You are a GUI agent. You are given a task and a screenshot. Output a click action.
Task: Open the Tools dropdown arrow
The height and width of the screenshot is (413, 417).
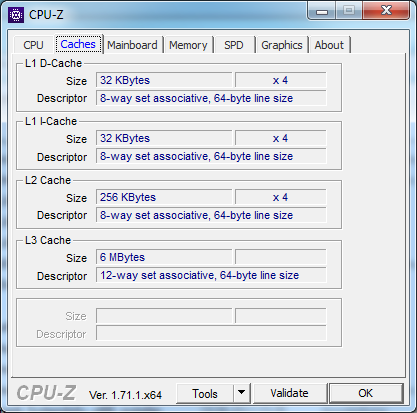click(x=242, y=393)
